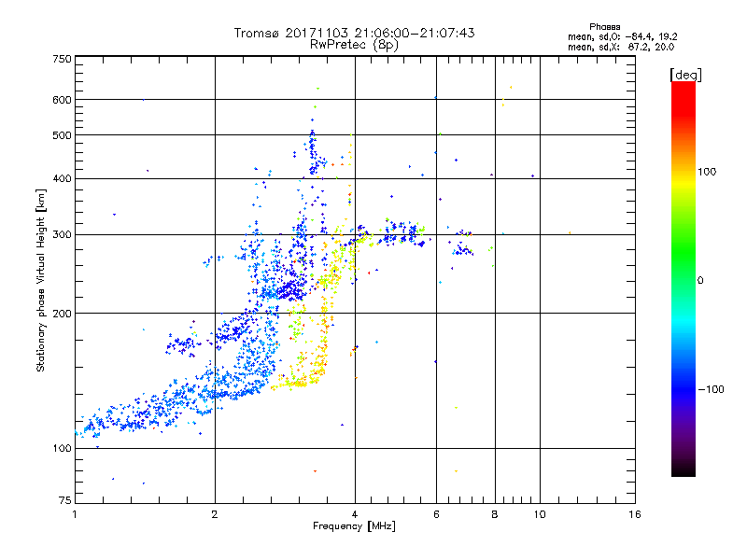Click the x-axis '8' tick label

point(495,514)
